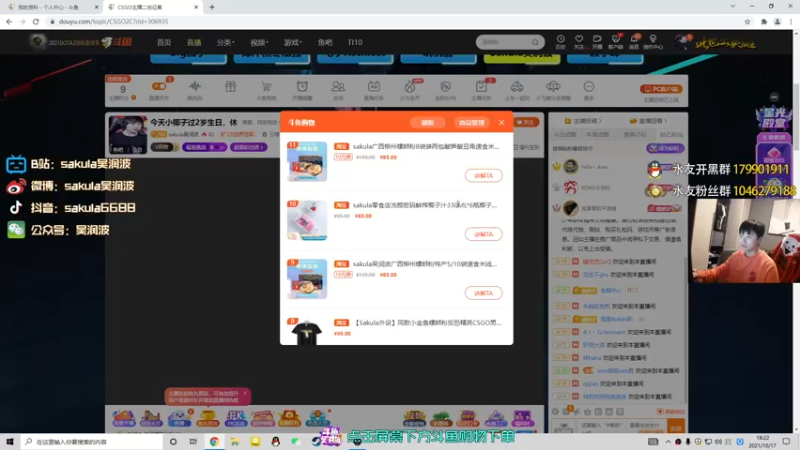Expand 直播回看 link in right panel
The height and width of the screenshot is (450, 800).
(x=648, y=121)
